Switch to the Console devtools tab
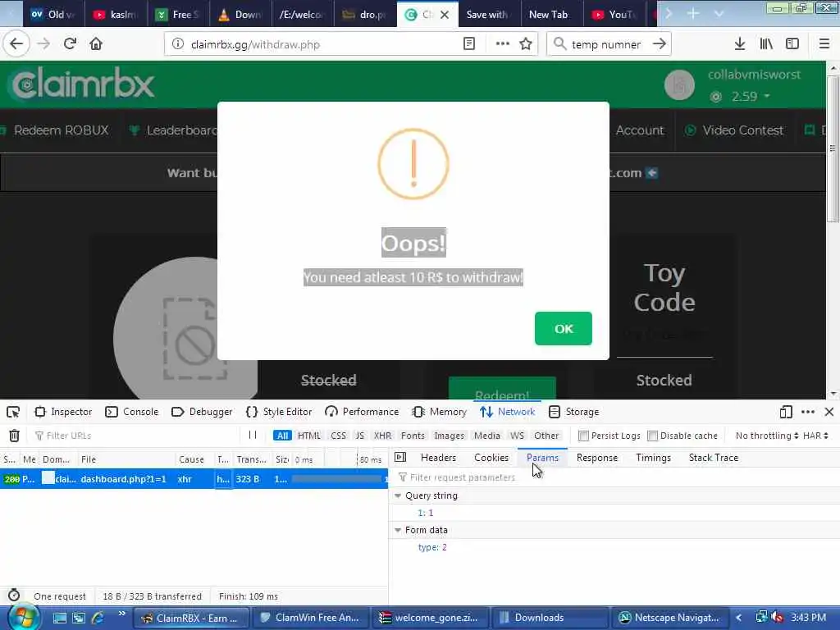This screenshot has width=840, height=630. click(132, 412)
